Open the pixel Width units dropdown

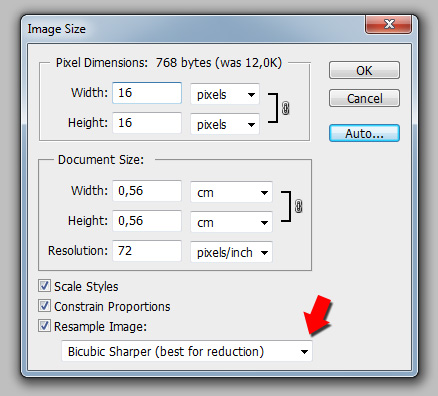[x=225, y=94]
